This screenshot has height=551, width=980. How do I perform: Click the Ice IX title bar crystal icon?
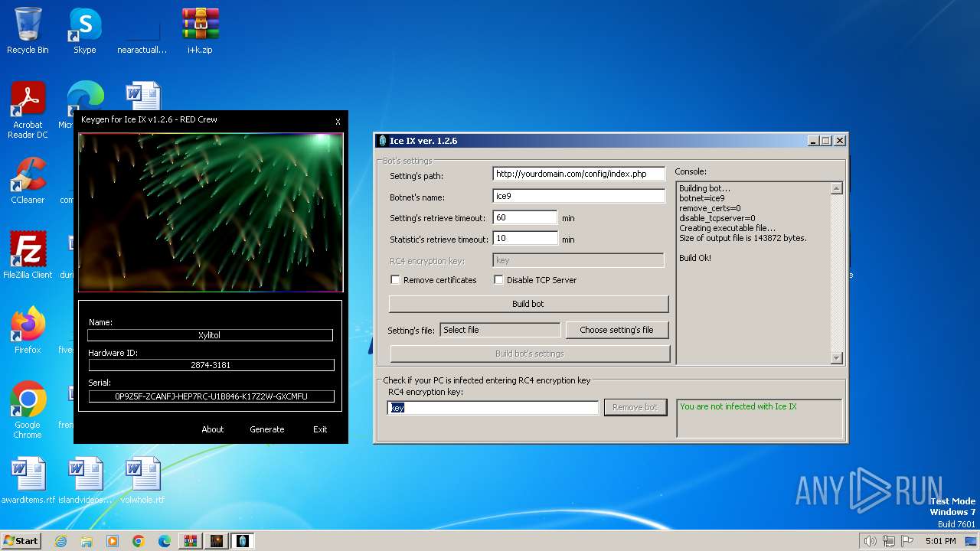pos(383,141)
